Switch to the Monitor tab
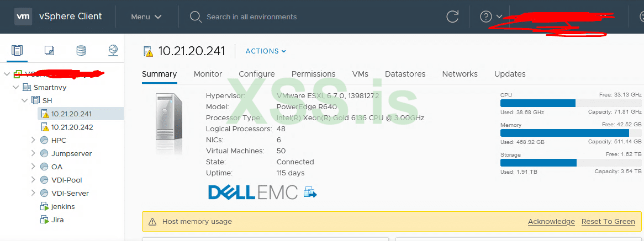This screenshot has height=241, width=644. (208, 74)
